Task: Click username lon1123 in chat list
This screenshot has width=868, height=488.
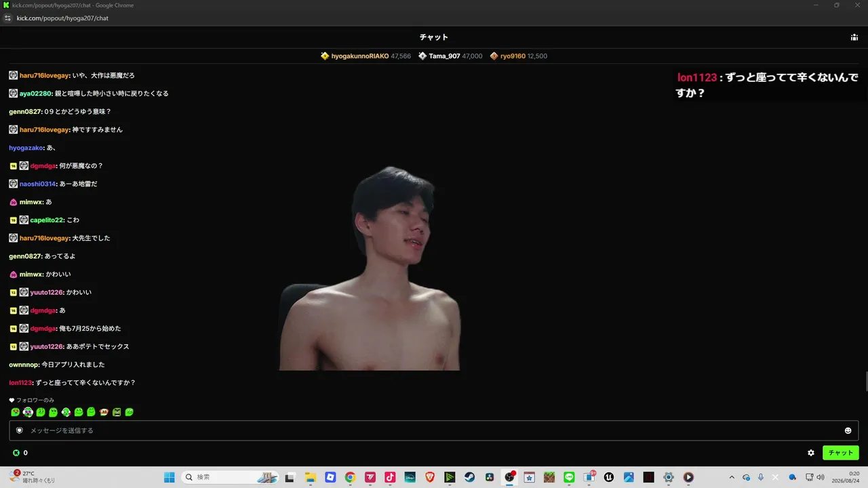Action: [x=20, y=383]
